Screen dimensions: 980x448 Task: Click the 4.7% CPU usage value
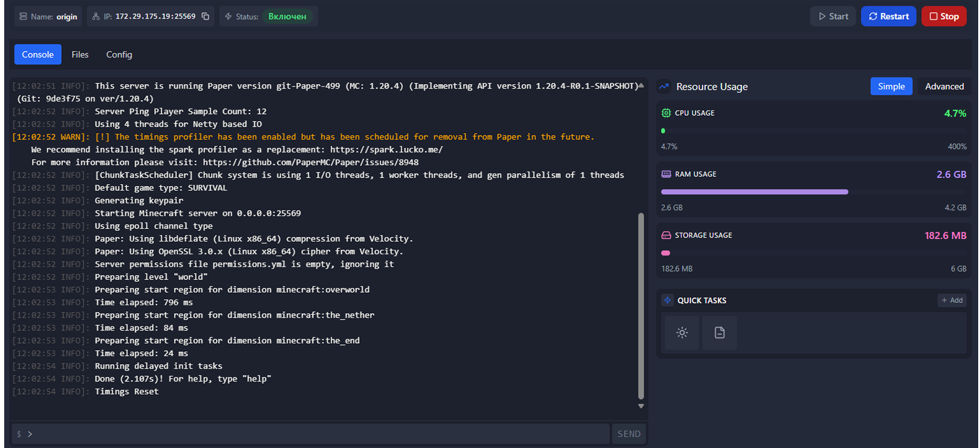[x=955, y=113]
